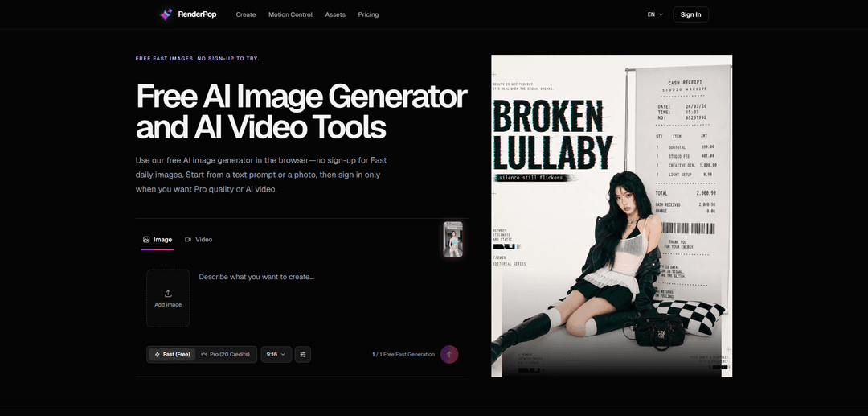The width and height of the screenshot is (868, 416).
Task: Open the 9:16 aspect ratio dropdown
Action: [276, 355]
